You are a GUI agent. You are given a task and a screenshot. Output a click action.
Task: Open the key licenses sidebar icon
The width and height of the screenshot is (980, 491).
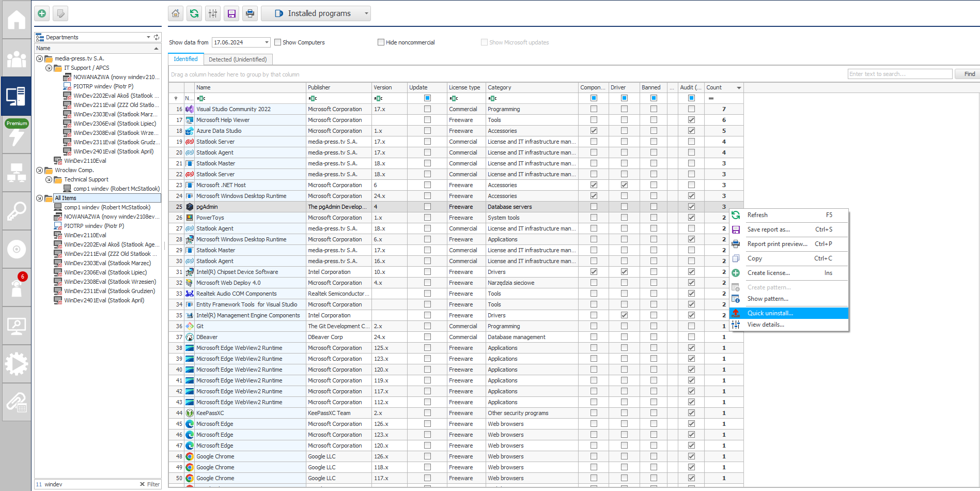click(x=16, y=211)
